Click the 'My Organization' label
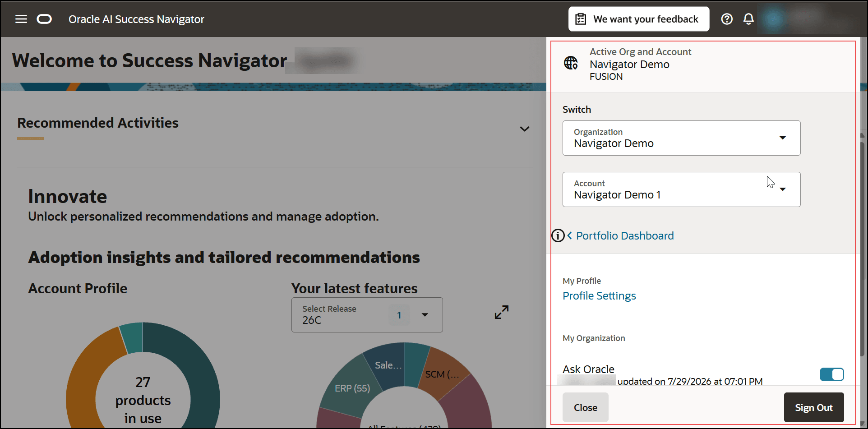The width and height of the screenshot is (868, 429). tap(594, 338)
